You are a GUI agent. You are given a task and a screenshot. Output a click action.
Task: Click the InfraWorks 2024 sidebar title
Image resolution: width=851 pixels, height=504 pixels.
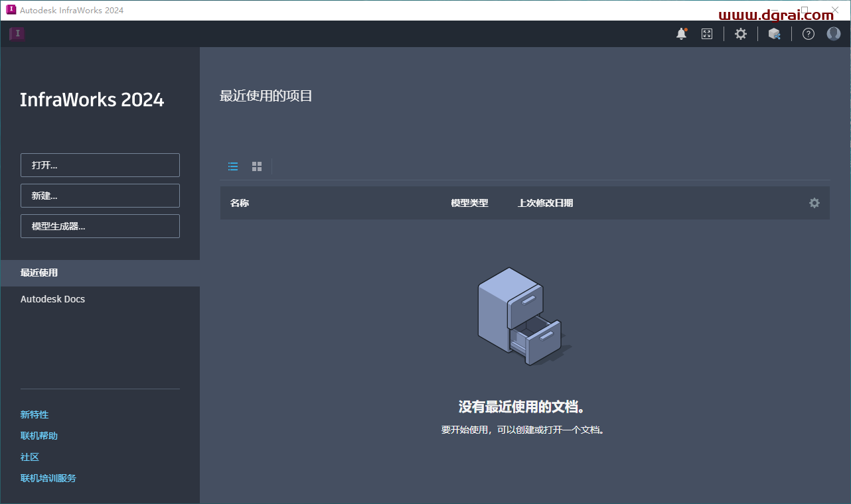(x=92, y=99)
